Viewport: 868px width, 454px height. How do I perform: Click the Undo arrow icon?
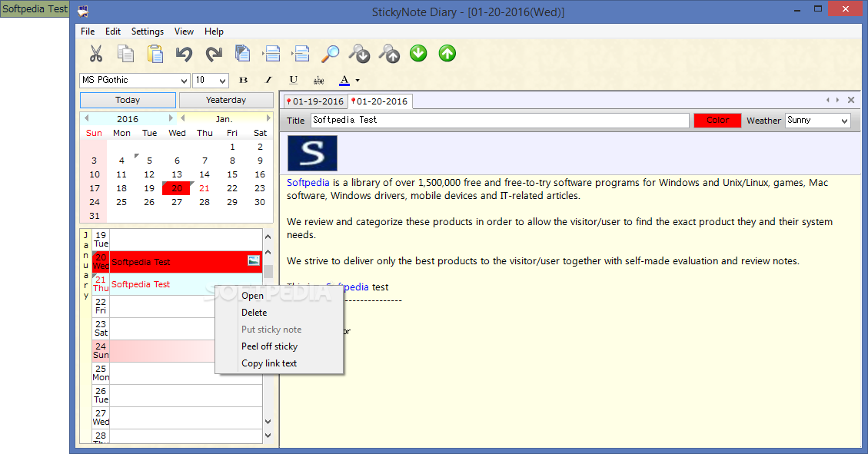click(184, 54)
